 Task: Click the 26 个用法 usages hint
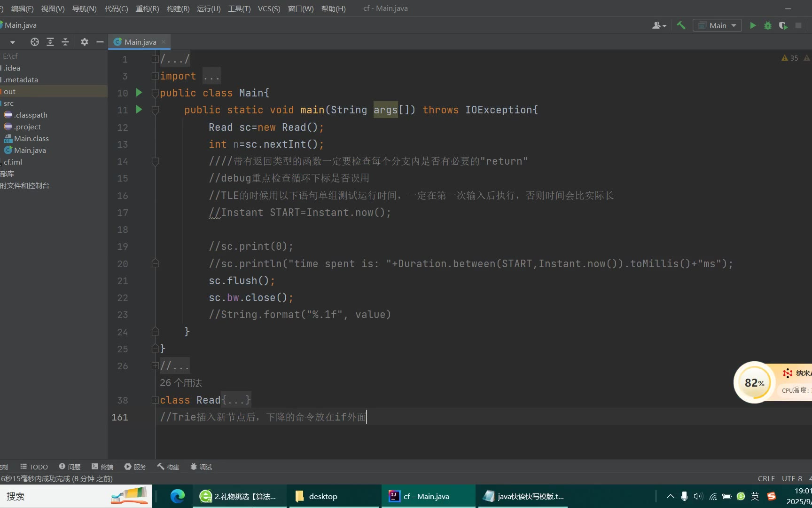coord(181,383)
